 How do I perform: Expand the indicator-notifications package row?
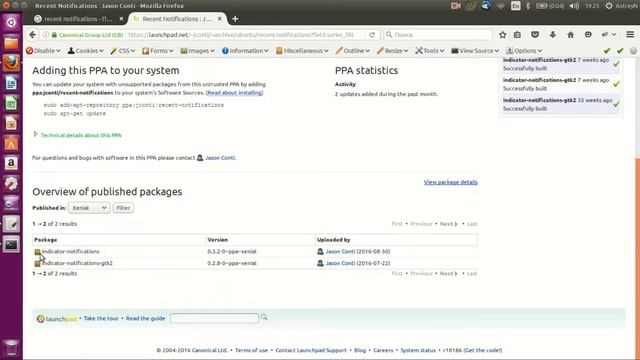pyautogui.click(x=37, y=252)
